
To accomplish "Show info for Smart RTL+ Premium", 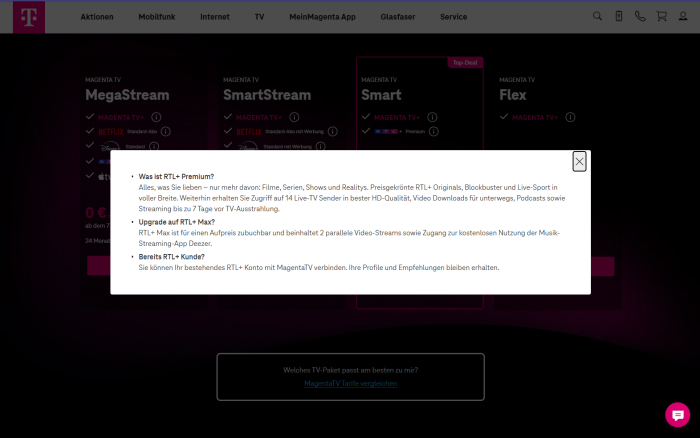I will click(x=439, y=131).
